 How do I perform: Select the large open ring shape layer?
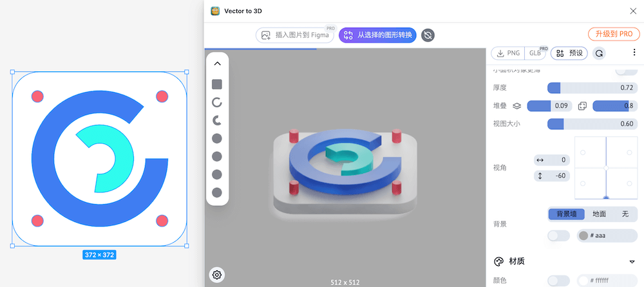click(217, 102)
